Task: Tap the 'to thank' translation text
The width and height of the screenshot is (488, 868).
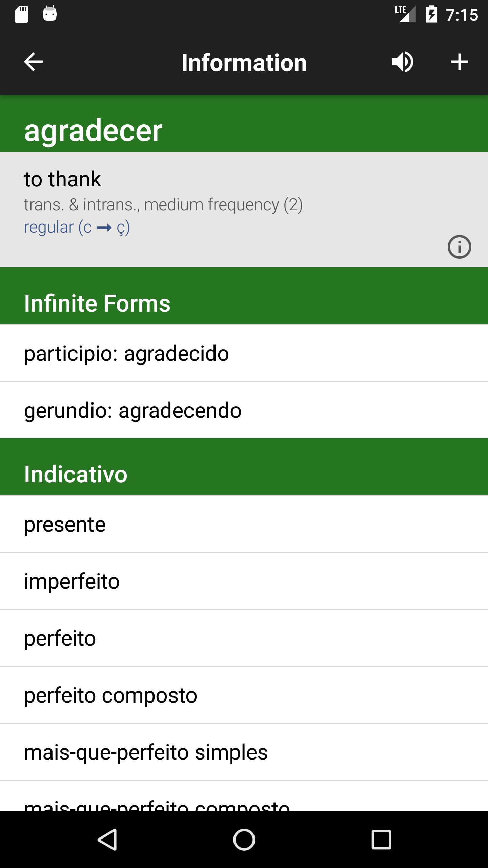Action: (62, 179)
